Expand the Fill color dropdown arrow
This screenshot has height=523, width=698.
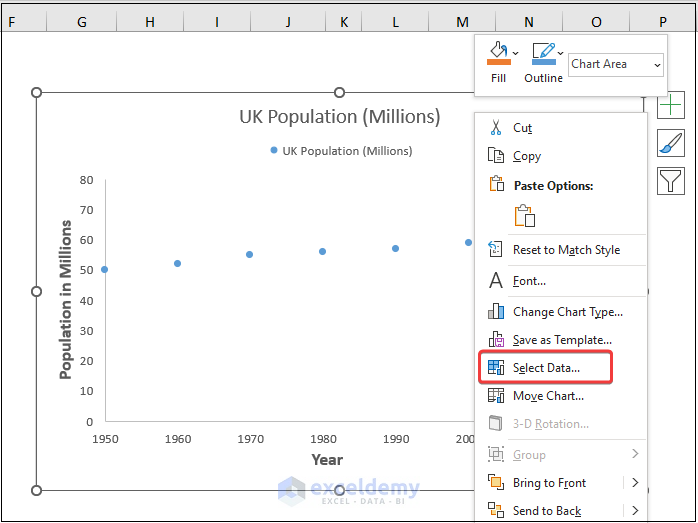pos(516,53)
